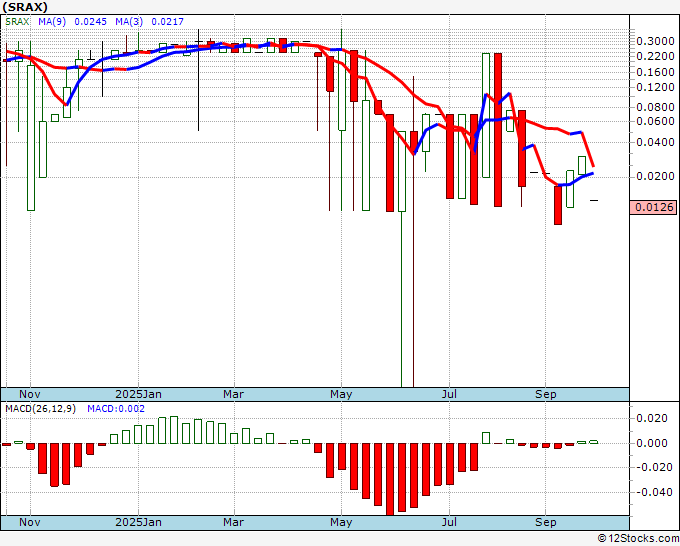
Task: Click the MA(3) legend label
Action: (129, 21)
